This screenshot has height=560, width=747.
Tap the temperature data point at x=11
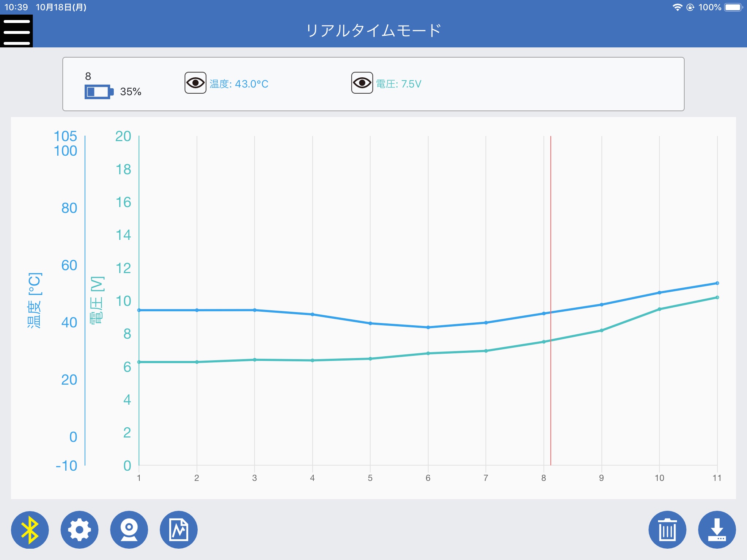(x=717, y=283)
